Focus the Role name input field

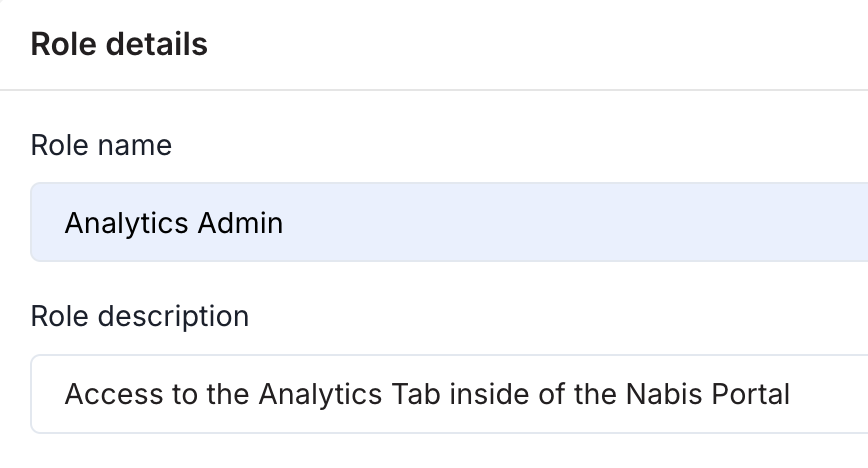pos(449,222)
